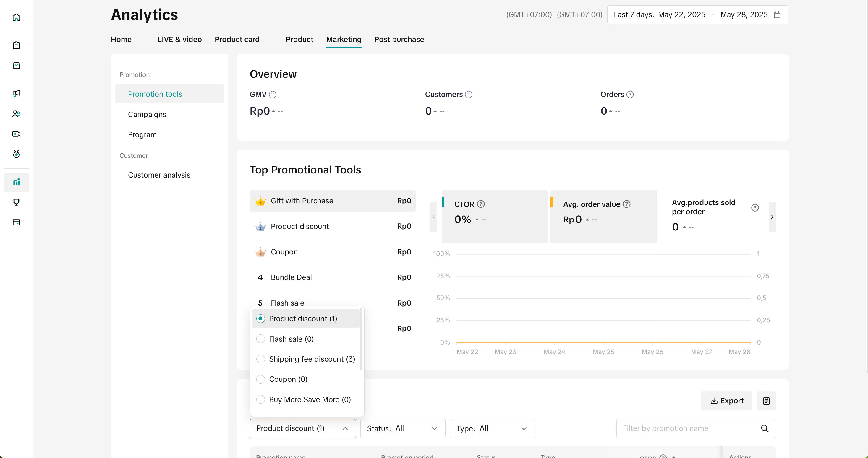
Task: Click the customers people sidebar icon
Action: coord(16,114)
